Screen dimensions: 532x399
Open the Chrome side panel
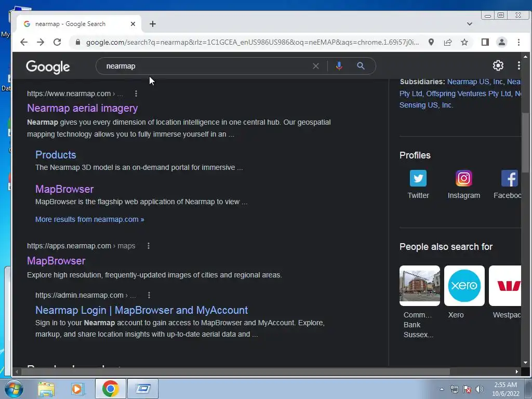point(485,42)
